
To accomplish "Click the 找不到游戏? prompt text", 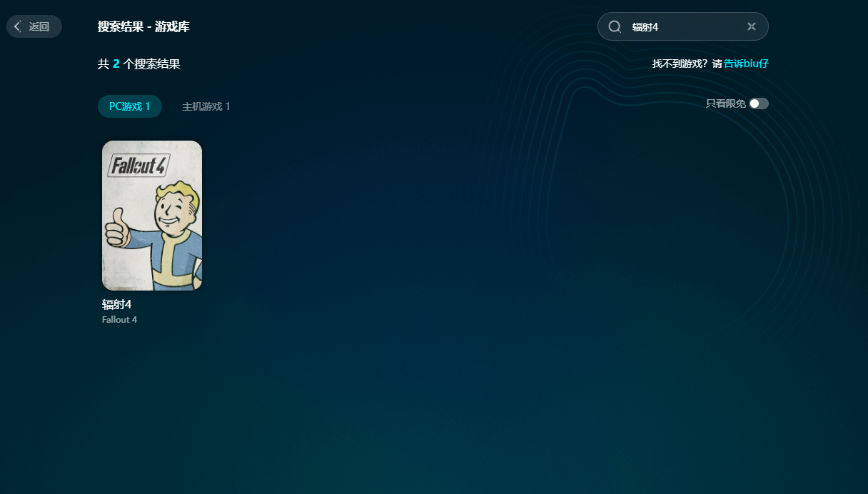I will point(680,64).
